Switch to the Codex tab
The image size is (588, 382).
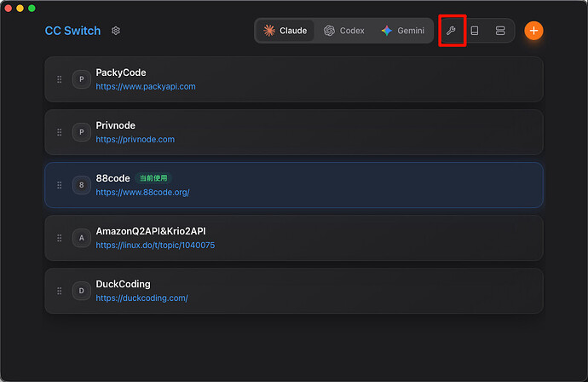344,31
